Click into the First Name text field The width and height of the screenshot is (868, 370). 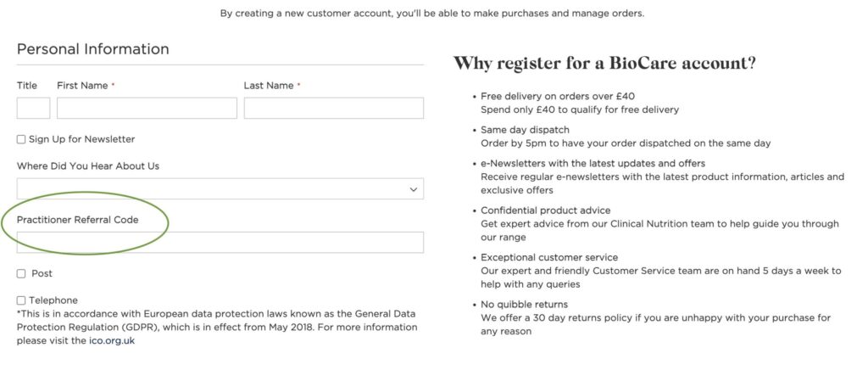click(x=147, y=108)
